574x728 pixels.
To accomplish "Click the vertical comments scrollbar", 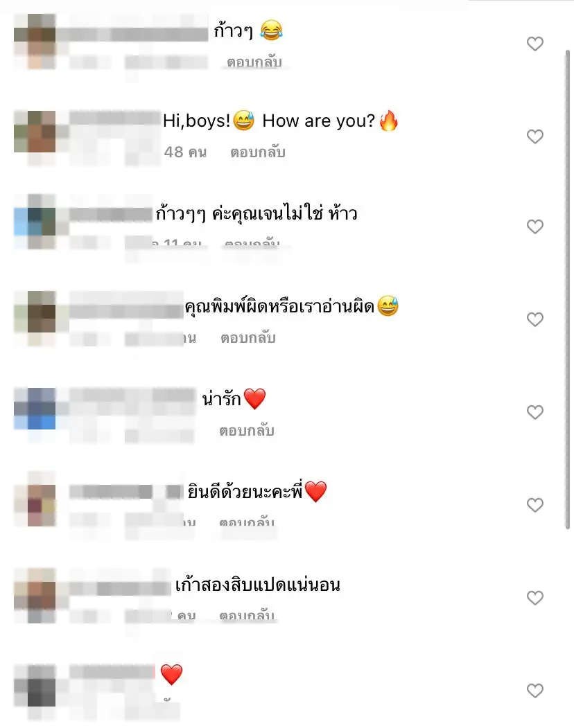I will point(568,290).
